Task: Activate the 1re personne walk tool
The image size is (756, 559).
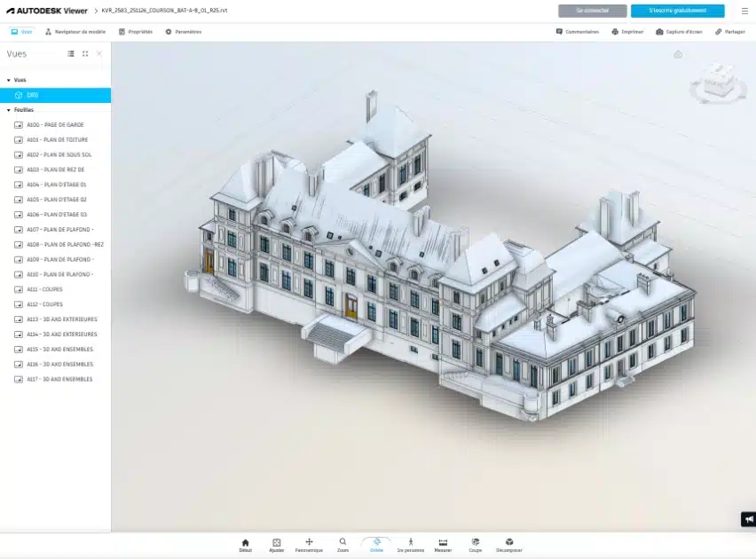Action: 411,545
